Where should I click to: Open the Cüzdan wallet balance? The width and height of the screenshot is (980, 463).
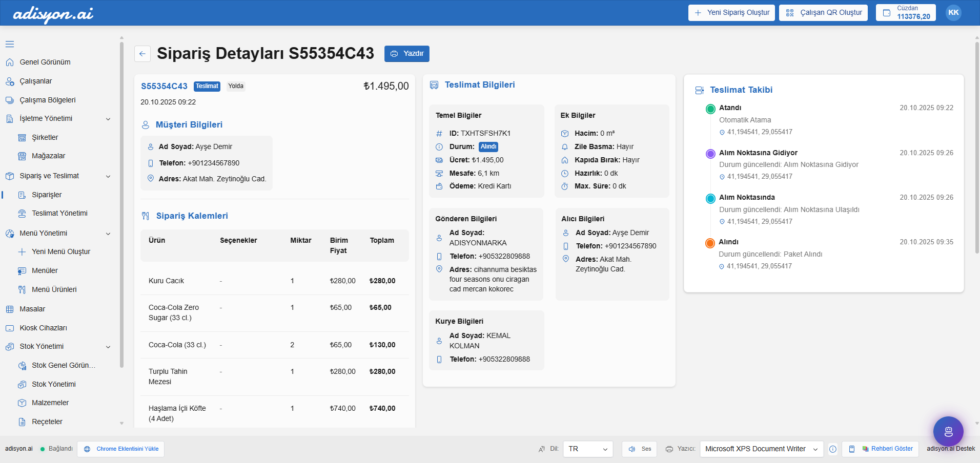pyautogui.click(x=906, y=13)
